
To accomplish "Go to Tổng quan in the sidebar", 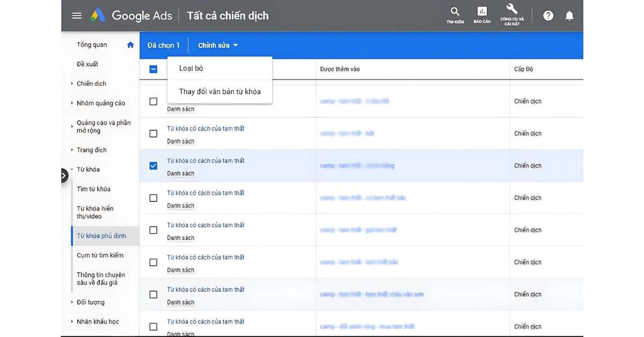I will click(92, 45).
